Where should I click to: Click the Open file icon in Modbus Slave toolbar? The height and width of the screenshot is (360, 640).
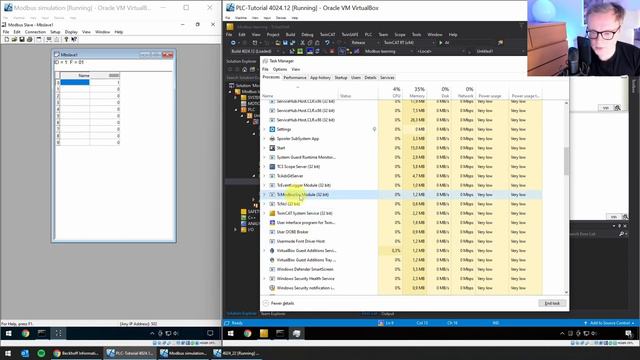14,40
